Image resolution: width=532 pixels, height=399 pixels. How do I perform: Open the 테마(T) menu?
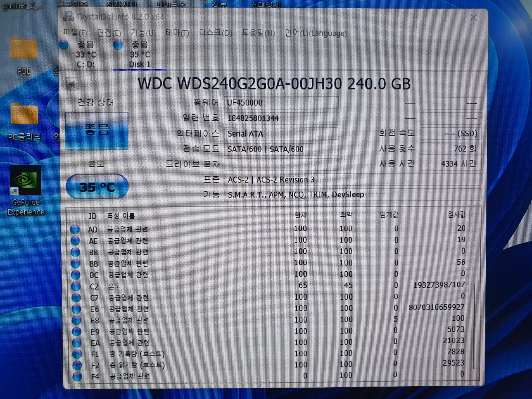[x=177, y=33]
